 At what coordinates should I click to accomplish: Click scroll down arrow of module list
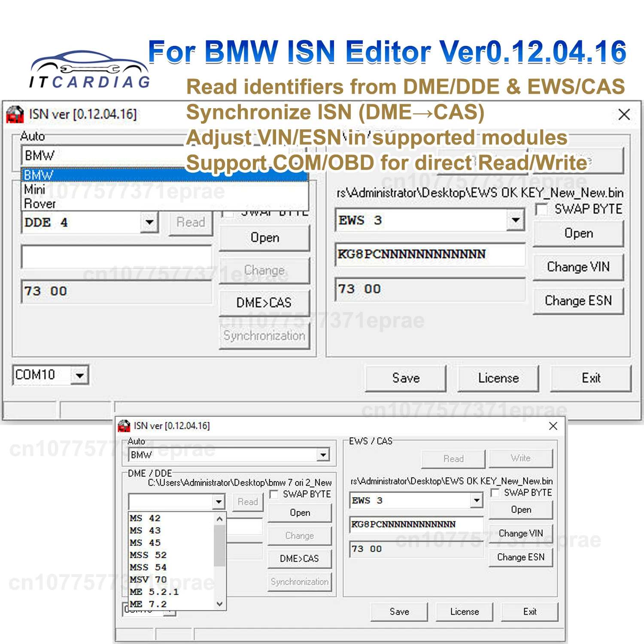[219, 604]
